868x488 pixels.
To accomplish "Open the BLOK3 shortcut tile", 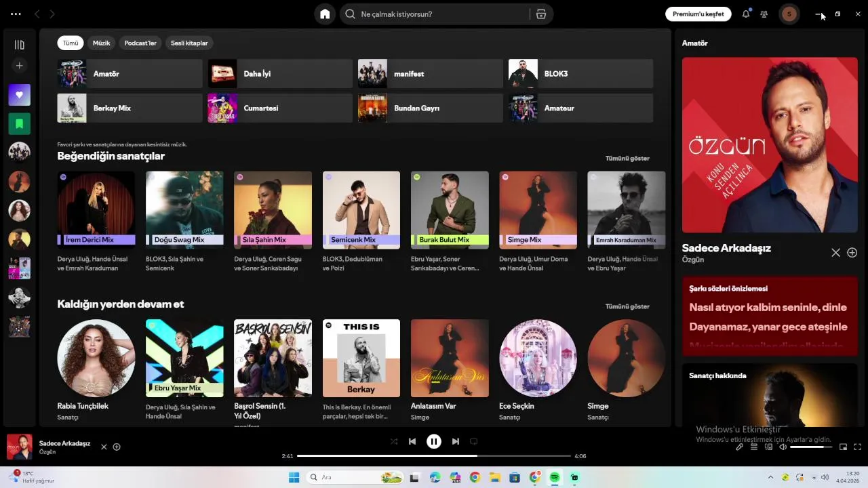I will point(581,73).
